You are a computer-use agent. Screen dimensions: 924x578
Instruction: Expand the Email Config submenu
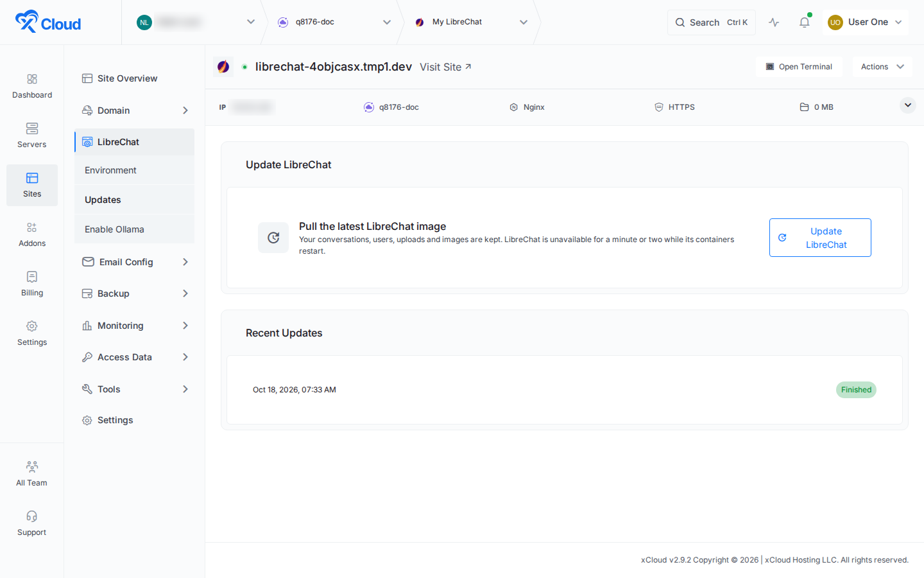pyautogui.click(x=185, y=262)
